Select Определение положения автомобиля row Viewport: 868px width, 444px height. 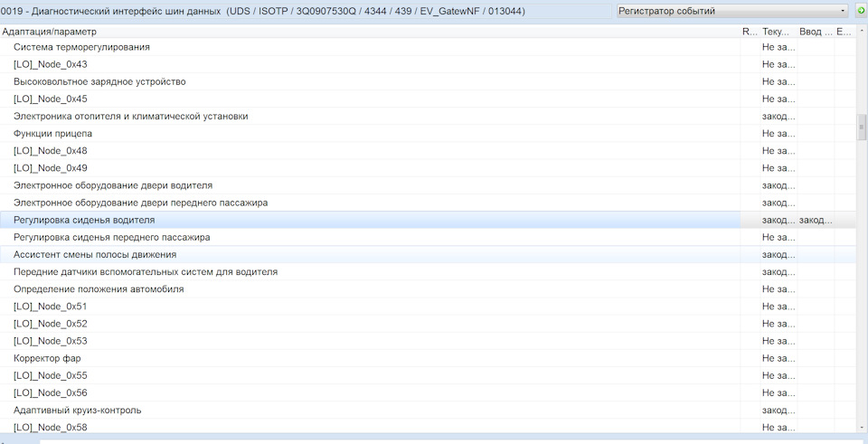428,289
